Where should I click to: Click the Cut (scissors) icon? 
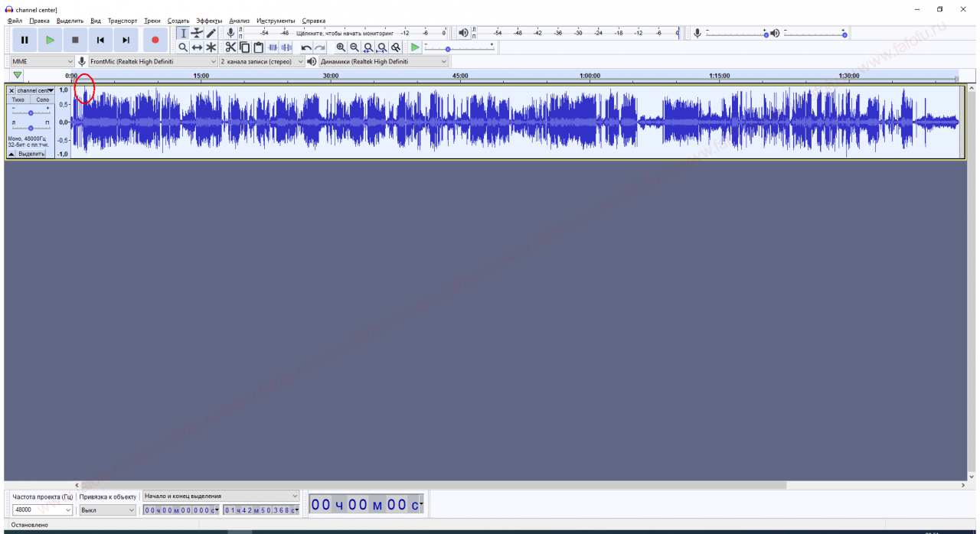click(x=230, y=47)
